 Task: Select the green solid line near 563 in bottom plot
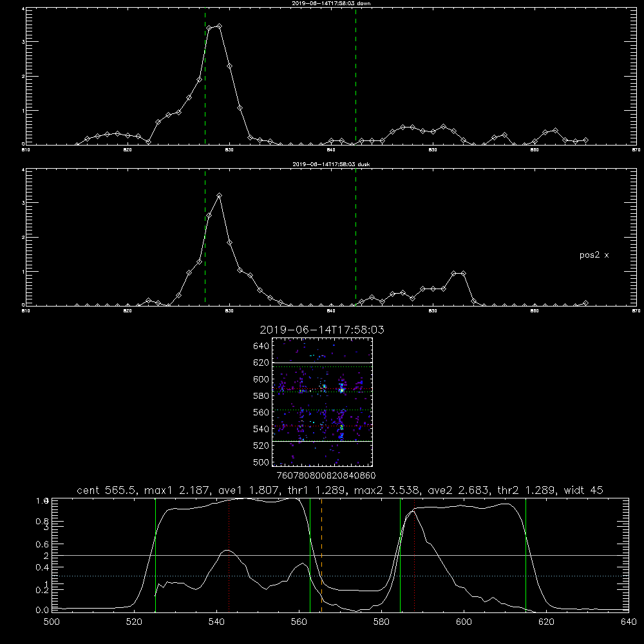click(310, 554)
